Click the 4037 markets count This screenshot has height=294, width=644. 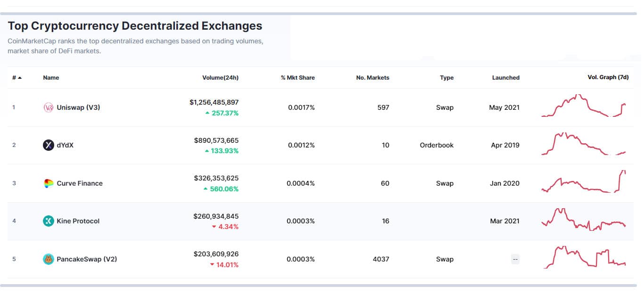381,259
